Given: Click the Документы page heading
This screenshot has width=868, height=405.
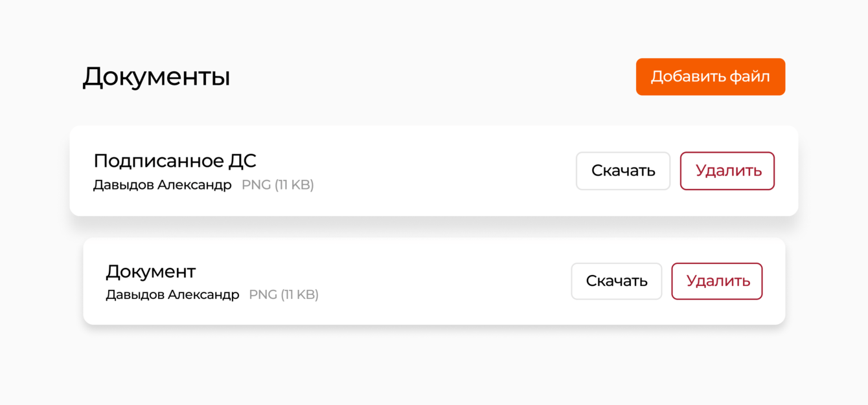Looking at the screenshot, I should click(x=156, y=77).
